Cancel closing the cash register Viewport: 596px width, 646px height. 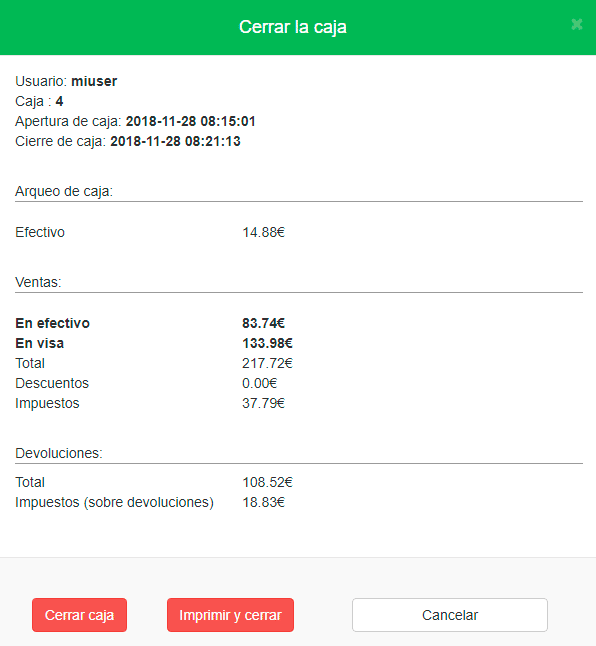[x=450, y=615]
